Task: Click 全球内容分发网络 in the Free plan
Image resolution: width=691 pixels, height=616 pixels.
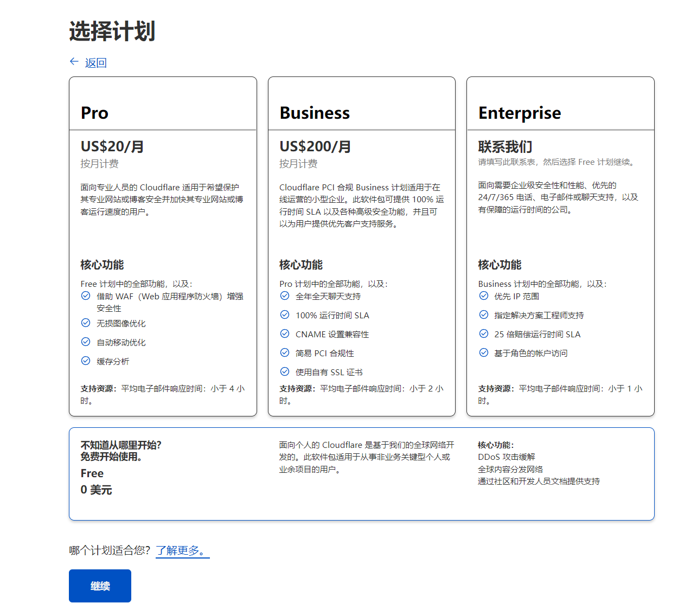Action: [x=510, y=469]
